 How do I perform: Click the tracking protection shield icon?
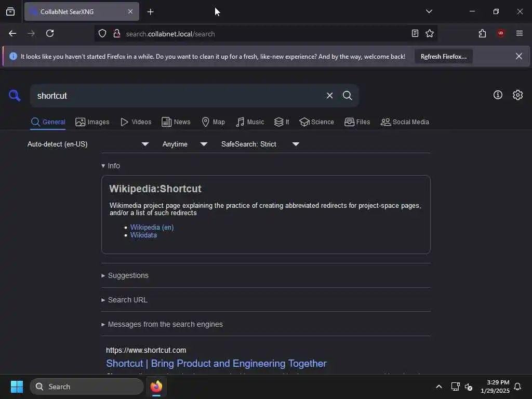[x=102, y=34]
